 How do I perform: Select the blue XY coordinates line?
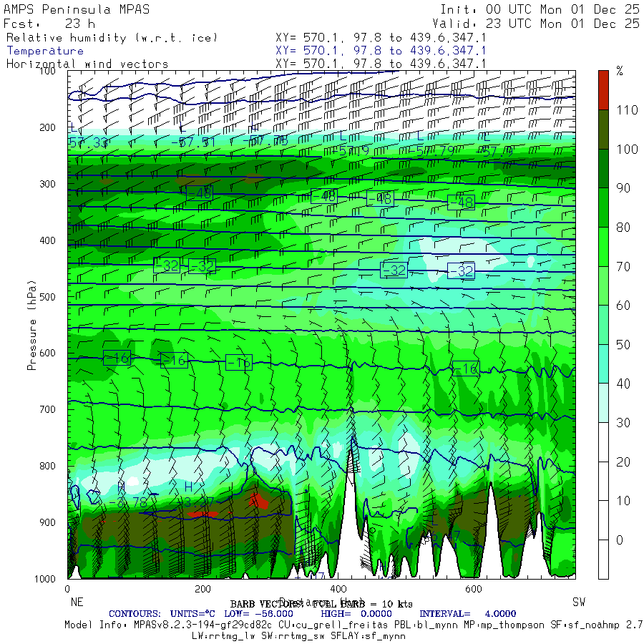tap(381, 51)
